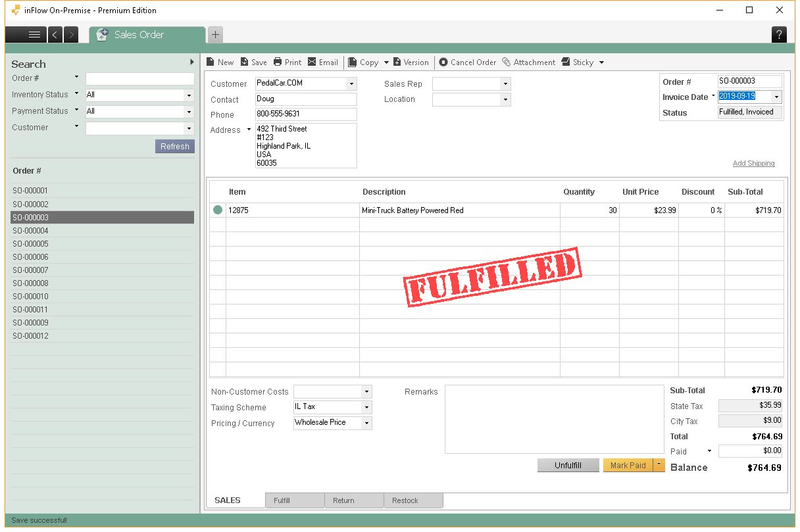Print the sales order
Viewport: 800px width, 532px height.
pyautogui.click(x=287, y=62)
